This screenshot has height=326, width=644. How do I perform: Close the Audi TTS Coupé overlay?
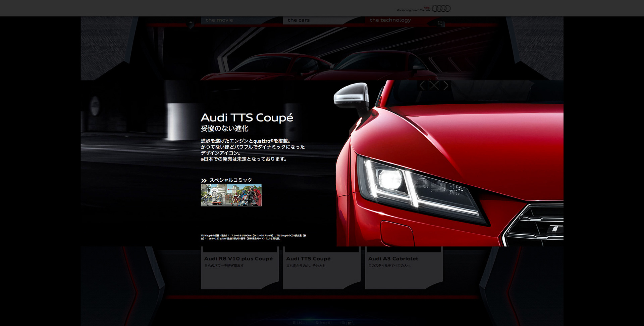(434, 86)
